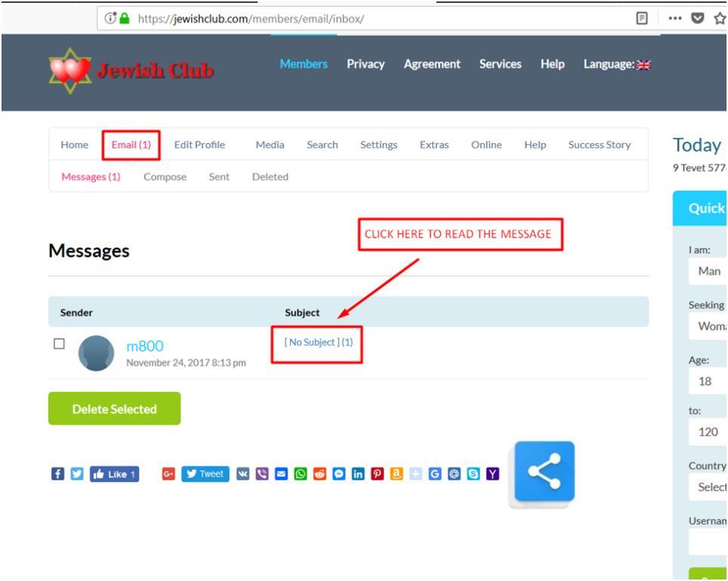
Task: Click the Jewish Club hearts logo
Action: pos(70,70)
